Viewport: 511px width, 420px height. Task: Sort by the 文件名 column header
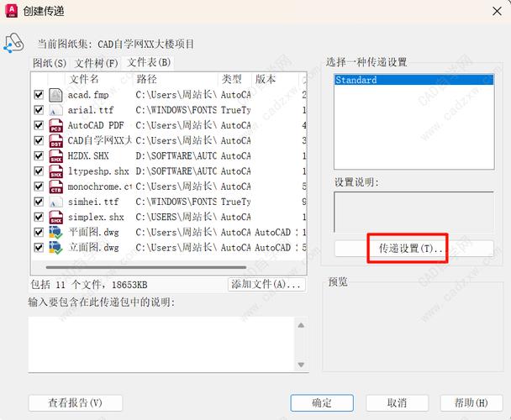pyautogui.click(x=99, y=79)
